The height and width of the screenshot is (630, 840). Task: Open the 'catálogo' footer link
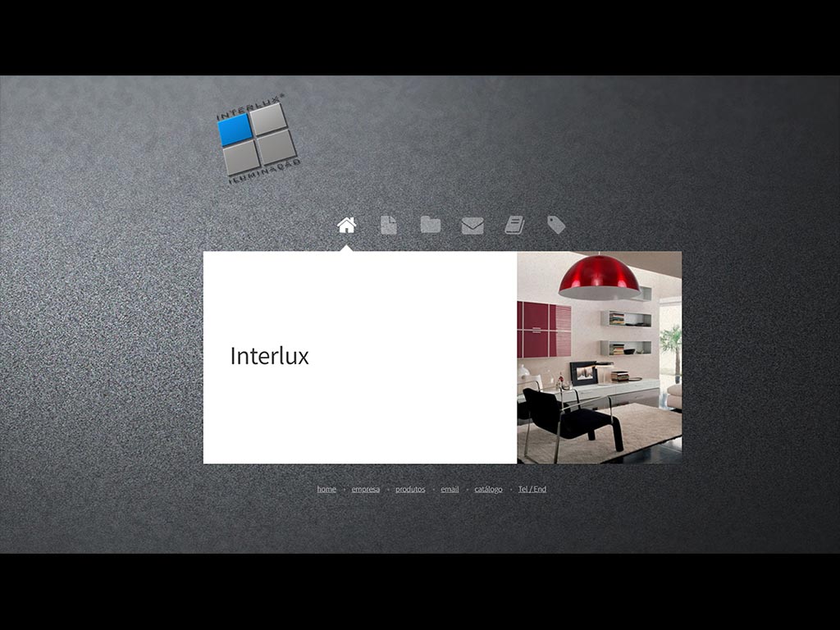pyautogui.click(x=488, y=490)
